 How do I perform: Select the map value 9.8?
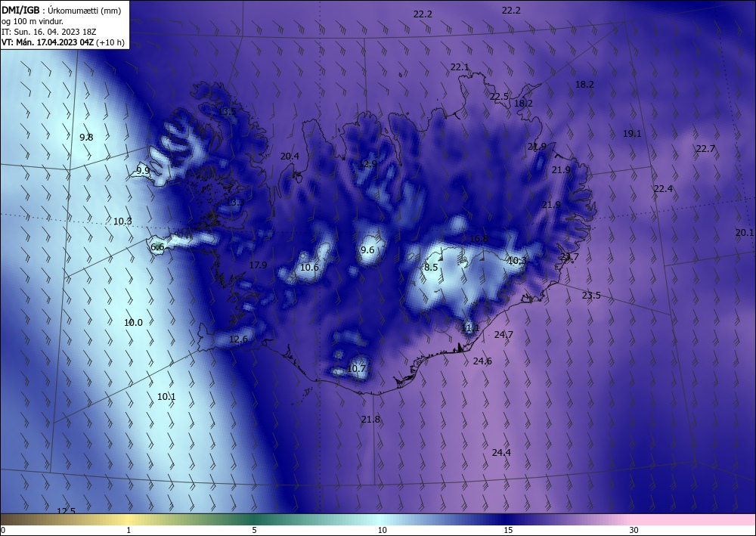pos(86,138)
